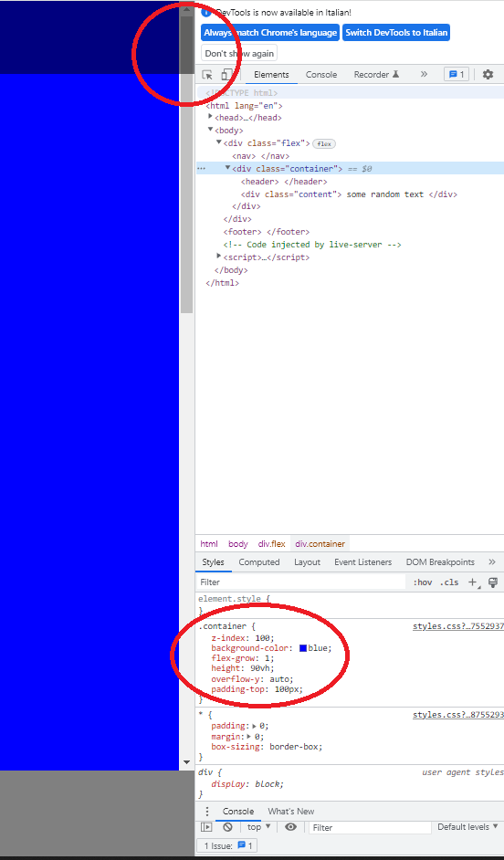Select the div class content row
This screenshot has height=860, width=504.
(x=350, y=194)
